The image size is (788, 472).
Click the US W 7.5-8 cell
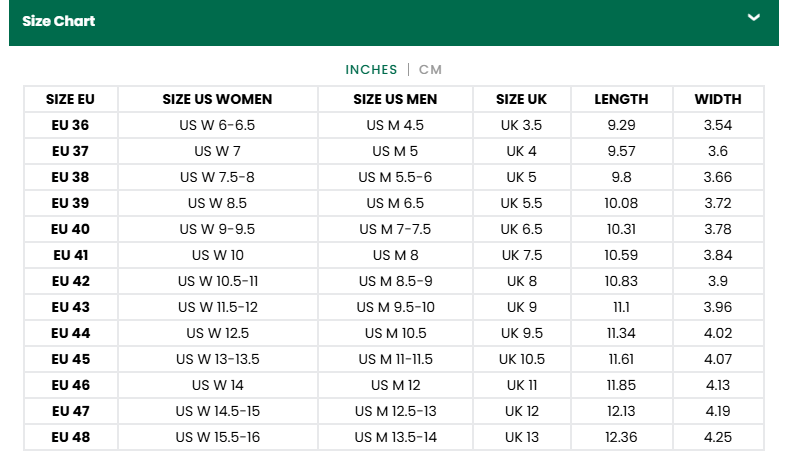pos(217,177)
